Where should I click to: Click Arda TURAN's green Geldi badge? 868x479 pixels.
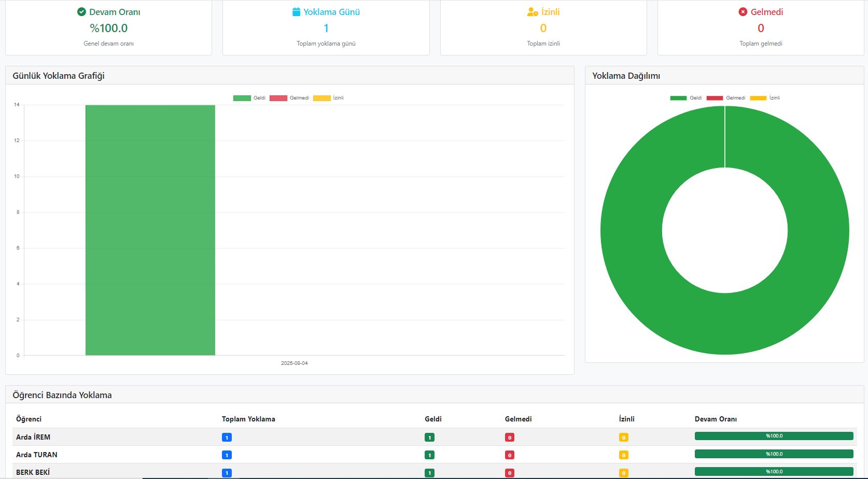(x=429, y=455)
